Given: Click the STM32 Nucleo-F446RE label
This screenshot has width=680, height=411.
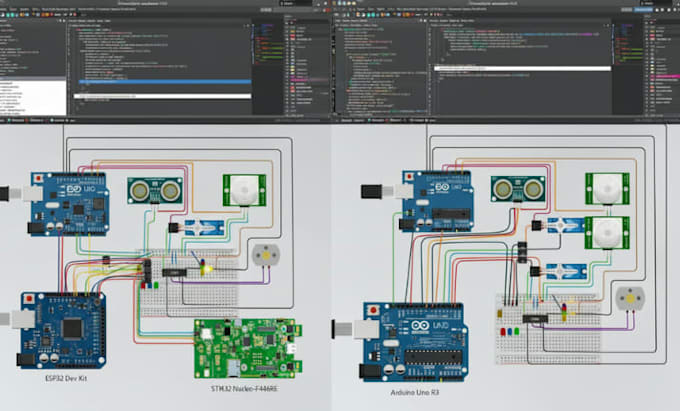Looking at the screenshot, I should 244,389.
